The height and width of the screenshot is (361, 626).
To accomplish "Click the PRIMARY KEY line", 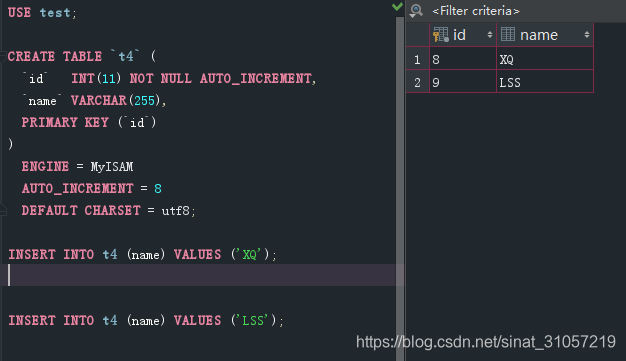I will [89, 122].
